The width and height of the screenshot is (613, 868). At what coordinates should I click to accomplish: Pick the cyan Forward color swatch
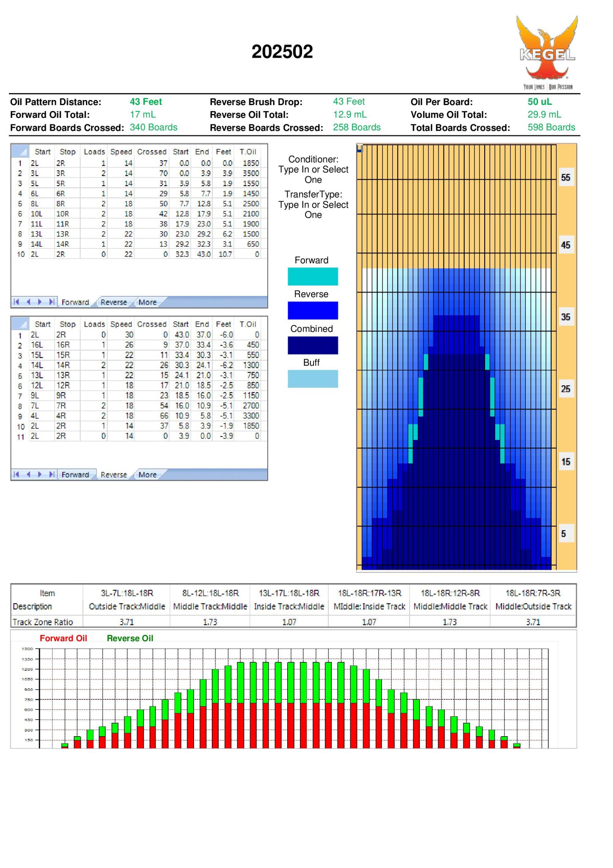pos(313,276)
